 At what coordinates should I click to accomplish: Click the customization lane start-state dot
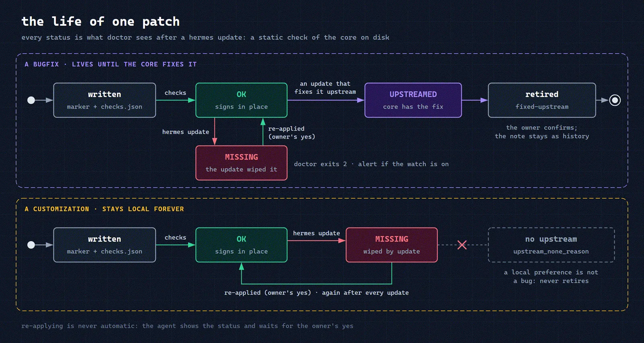31,245
